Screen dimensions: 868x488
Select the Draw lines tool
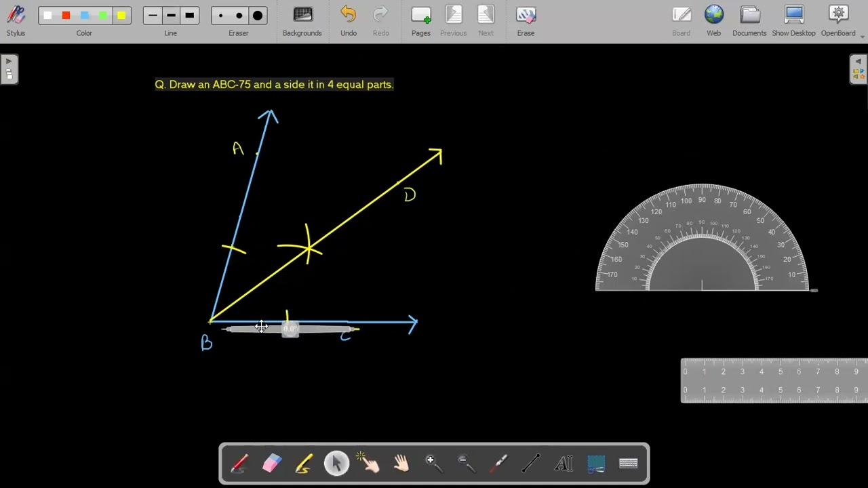531,464
